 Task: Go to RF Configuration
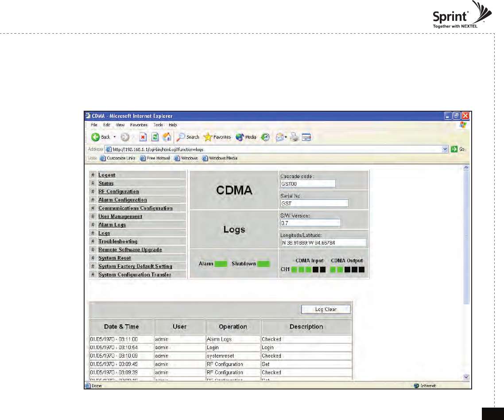[119, 192]
